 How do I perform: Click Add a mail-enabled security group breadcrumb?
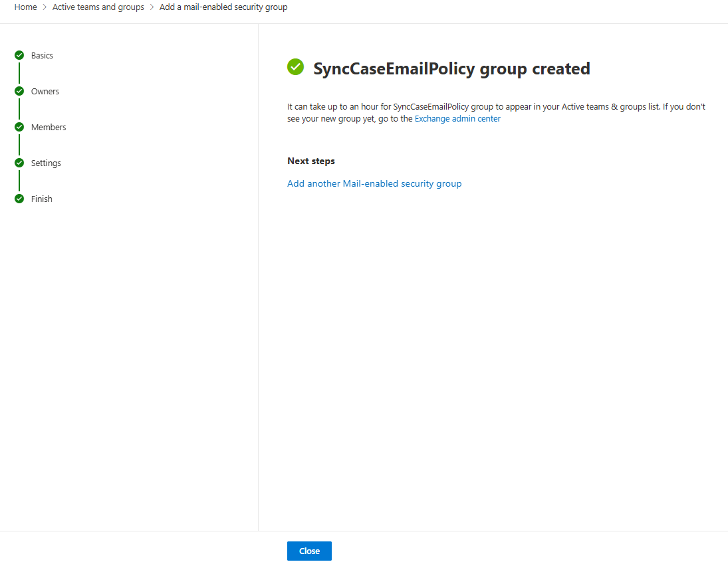coord(223,7)
